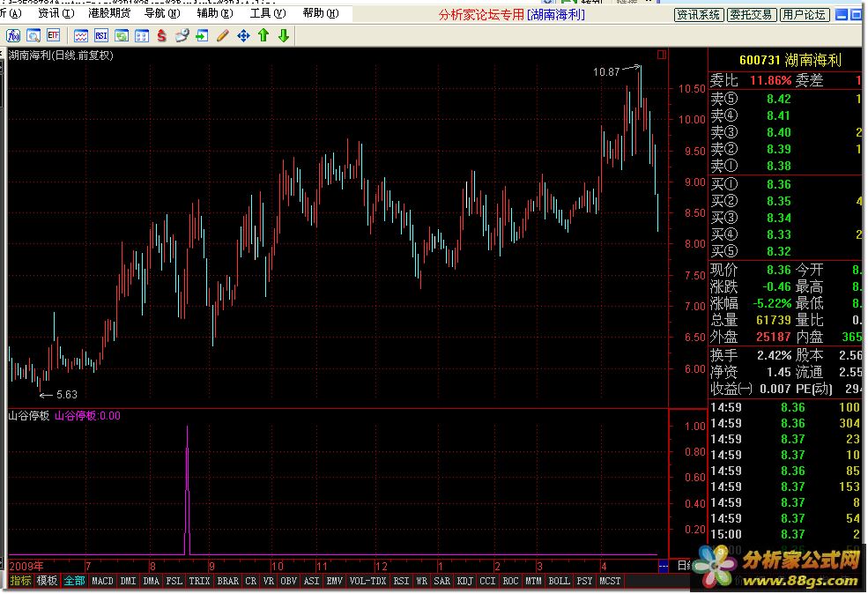Click the 10.87 high price marker

606,72
